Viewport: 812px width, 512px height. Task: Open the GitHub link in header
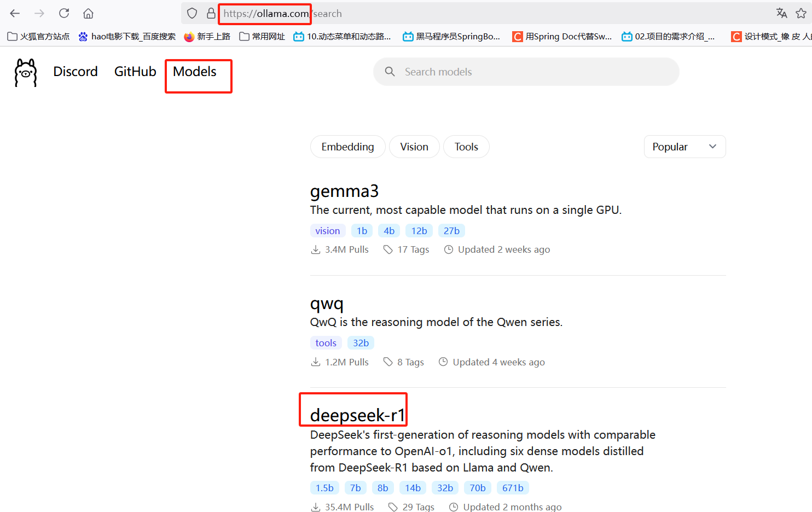[x=135, y=72]
